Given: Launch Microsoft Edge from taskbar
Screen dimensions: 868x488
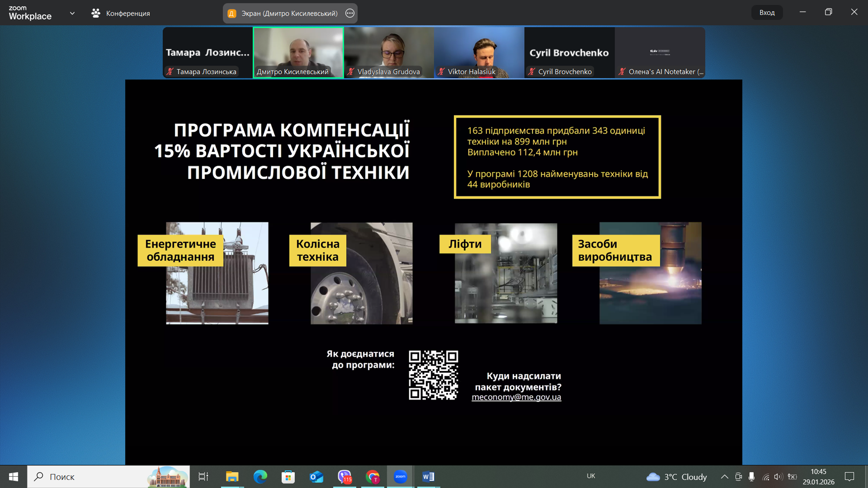Looking at the screenshot, I should pyautogui.click(x=260, y=476).
